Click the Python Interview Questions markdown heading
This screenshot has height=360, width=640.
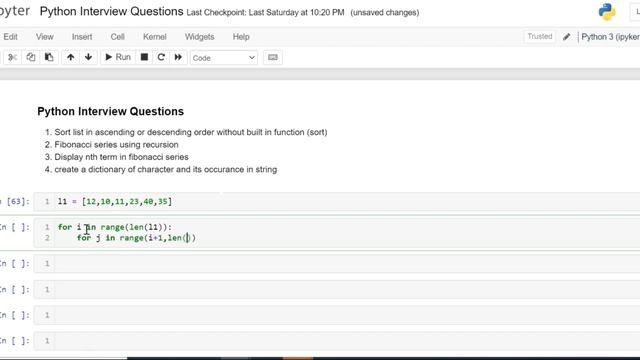pos(111,111)
